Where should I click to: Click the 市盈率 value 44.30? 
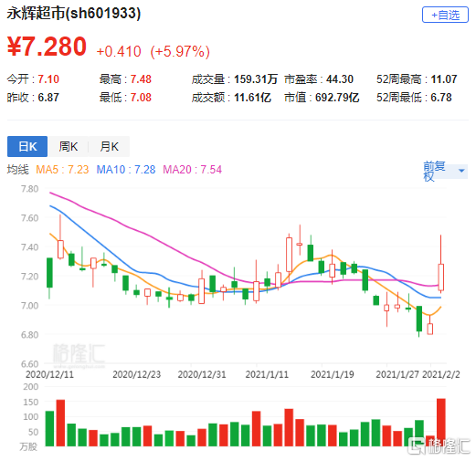click(x=340, y=79)
